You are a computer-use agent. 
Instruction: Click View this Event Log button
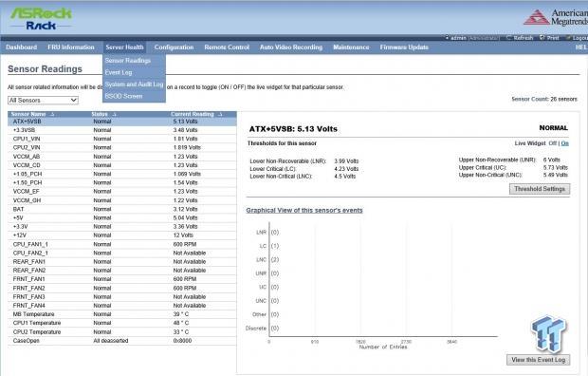click(x=538, y=360)
